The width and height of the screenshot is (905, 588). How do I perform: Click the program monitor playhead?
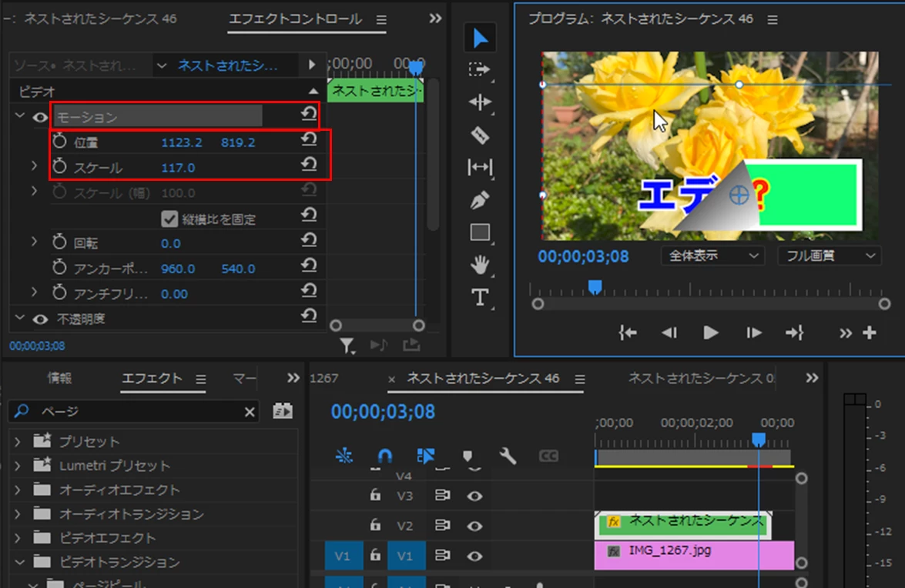point(595,286)
